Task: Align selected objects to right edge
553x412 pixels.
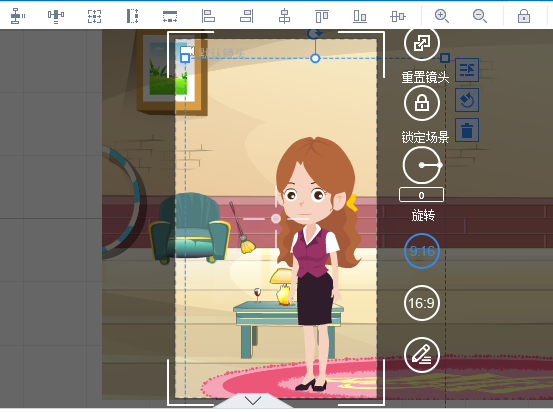Action: (x=247, y=16)
